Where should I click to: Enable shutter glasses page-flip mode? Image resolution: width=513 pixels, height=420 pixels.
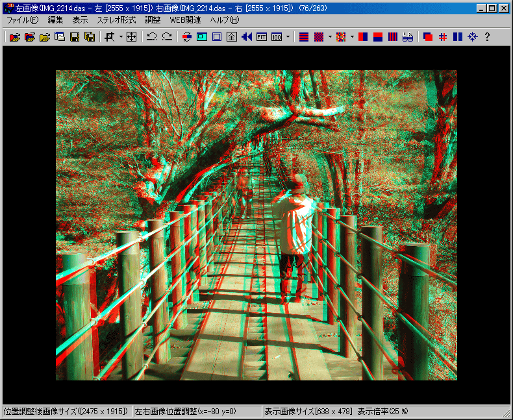coord(408,37)
